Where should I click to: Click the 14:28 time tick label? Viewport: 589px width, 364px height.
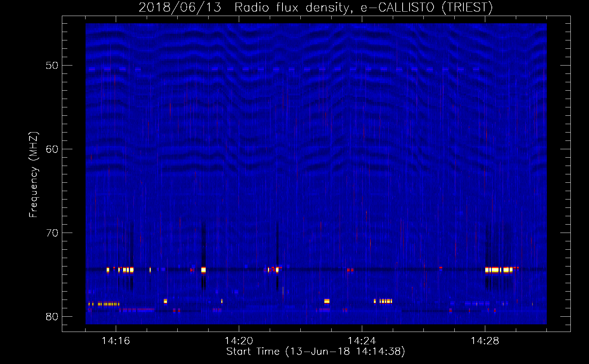pyautogui.click(x=485, y=341)
